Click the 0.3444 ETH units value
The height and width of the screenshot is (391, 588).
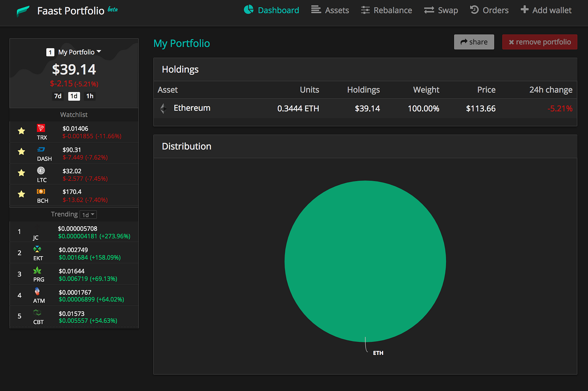click(298, 109)
